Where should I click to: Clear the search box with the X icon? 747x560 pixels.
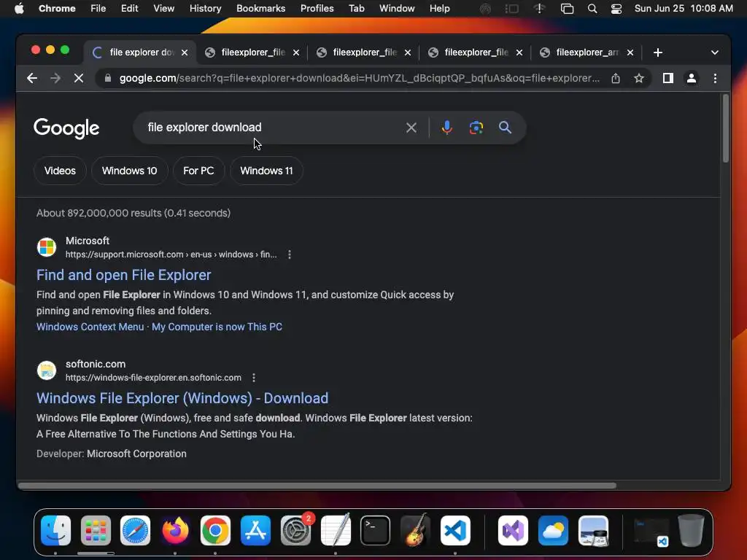click(x=411, y=128)
